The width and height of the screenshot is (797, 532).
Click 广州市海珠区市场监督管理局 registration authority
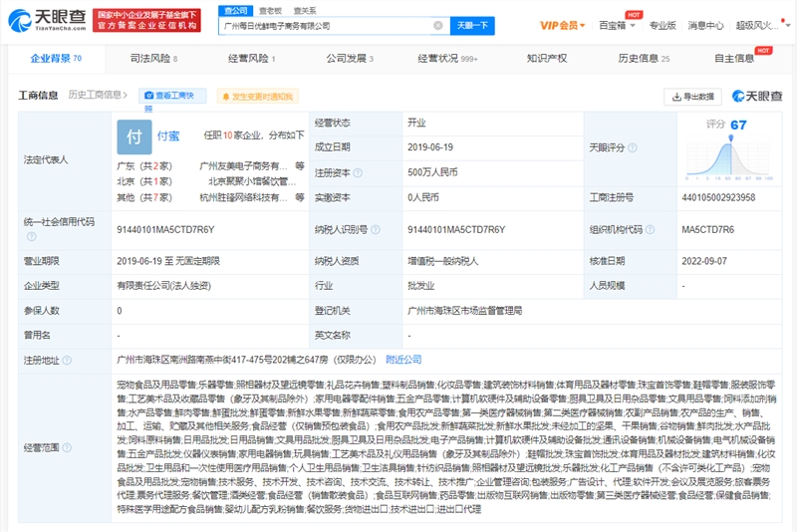tap(465, 311)
